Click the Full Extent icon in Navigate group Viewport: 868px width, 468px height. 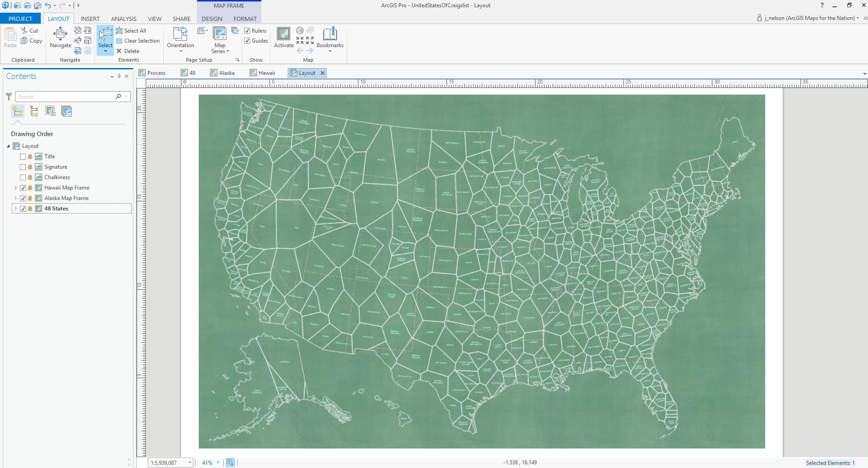[78, 30]
